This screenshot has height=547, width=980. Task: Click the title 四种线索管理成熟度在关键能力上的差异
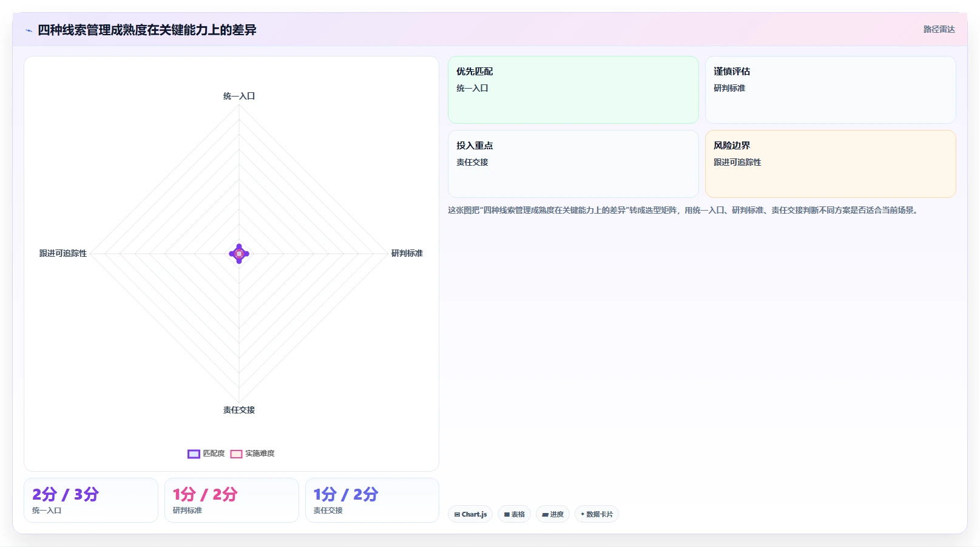click(x=147, y=30)
